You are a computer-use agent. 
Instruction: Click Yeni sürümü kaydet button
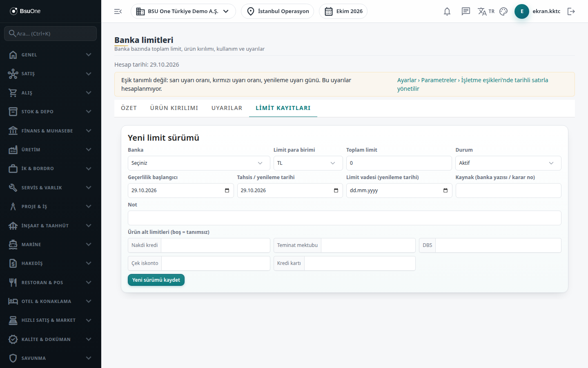tap(156, 280)
